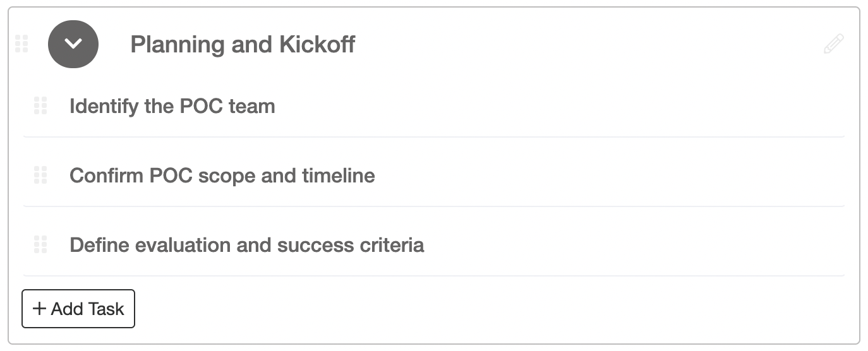Viewport: 868px width, 351px height.
Task: Click the plus icon in Add Task
Action: pos(39,309)
